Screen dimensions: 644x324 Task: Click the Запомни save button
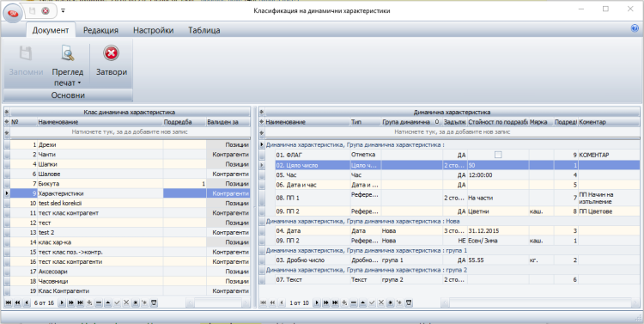[26, 61]
